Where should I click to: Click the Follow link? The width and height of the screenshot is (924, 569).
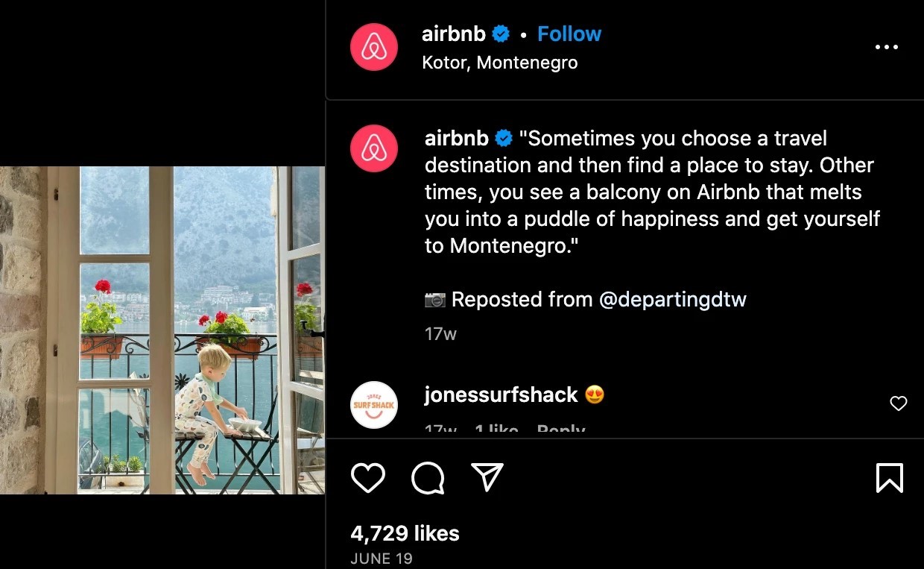coord(569,33)
